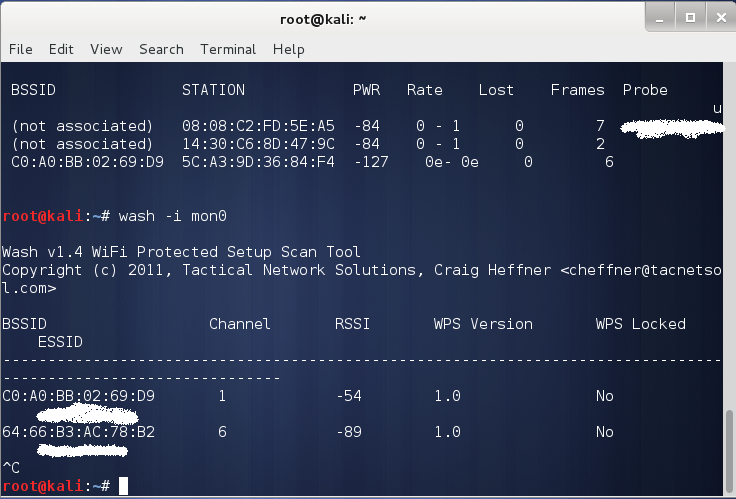This screenshot has width=736, height=499.
Task: Click WPS Locked 'No' for 64:66:B3:AC:78:B2
Action: coord(605,432)
